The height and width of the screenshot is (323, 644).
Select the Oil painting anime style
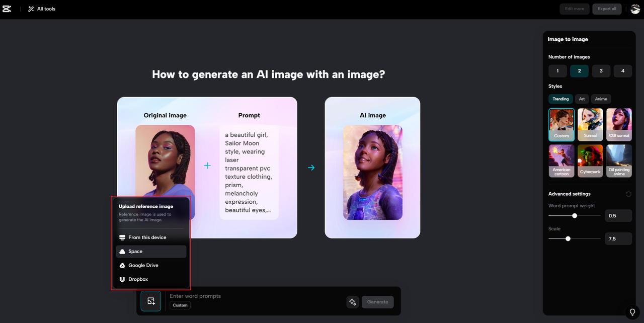[619, 160]
